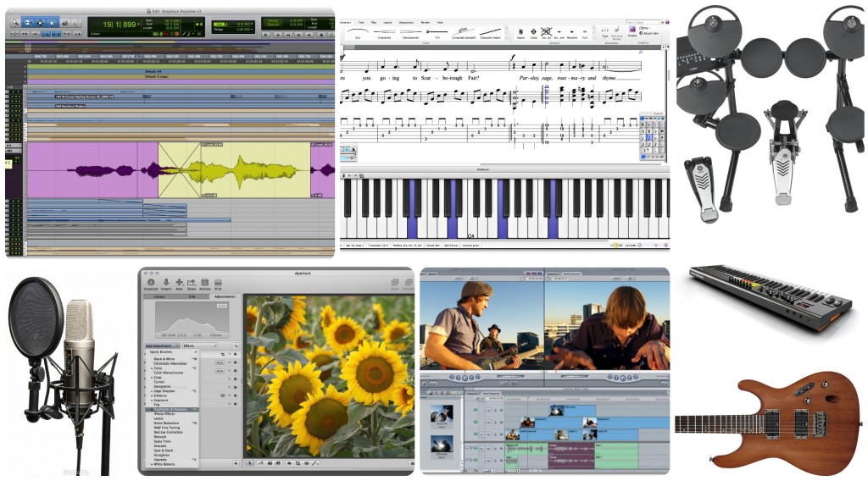Click the Find in ribbon search field
This screenshot has width=868, height=481.
click(643, 22)
